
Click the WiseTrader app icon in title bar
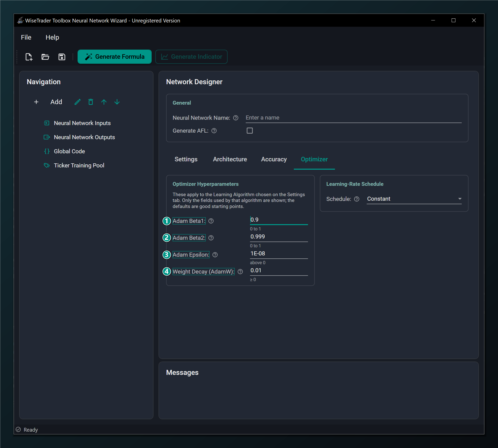tap(20, 20)
